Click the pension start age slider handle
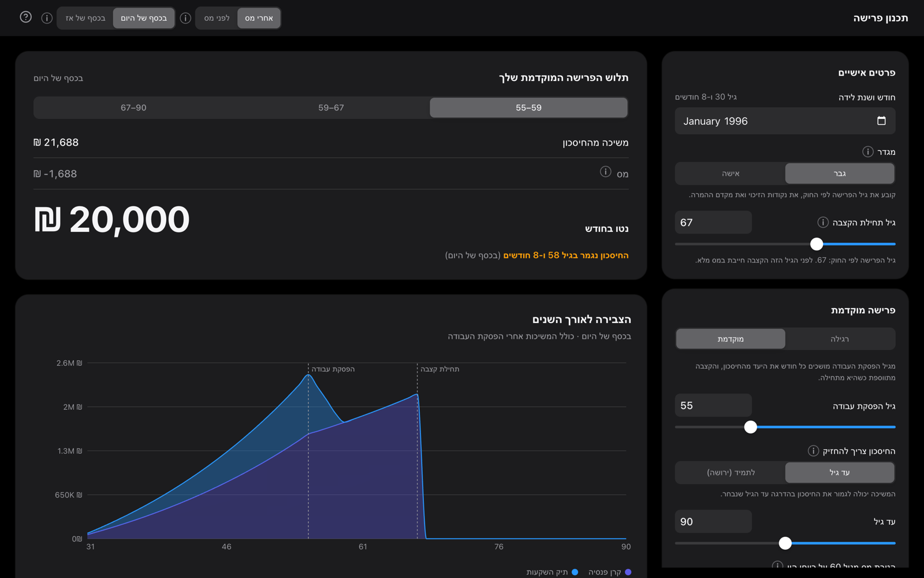 (817, 244)
